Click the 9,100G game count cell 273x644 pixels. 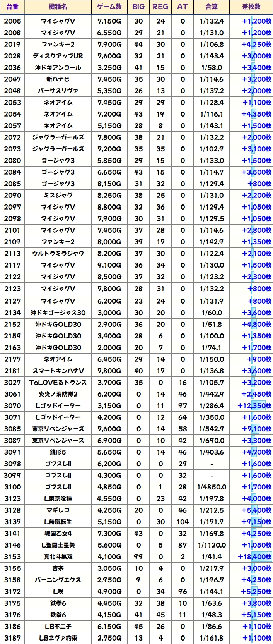pyautogui.click(x=109, y=265)
